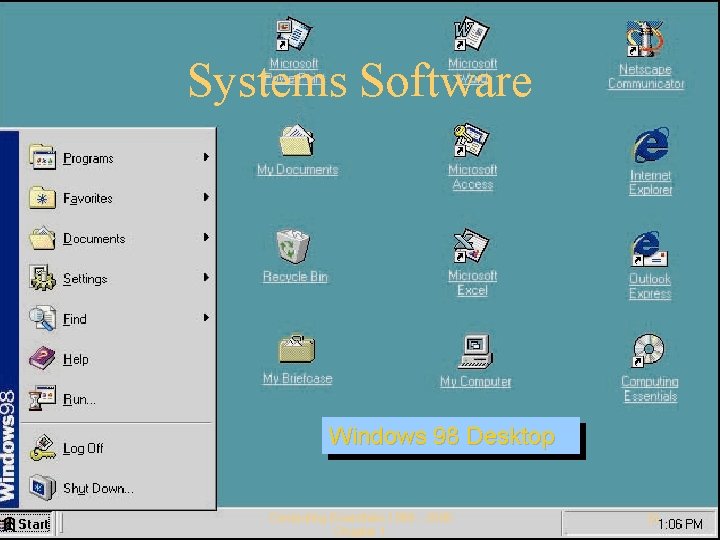Open the My Computer icon
The width and height of the screenshot is (720, 540).
click(x=476, y=351)
